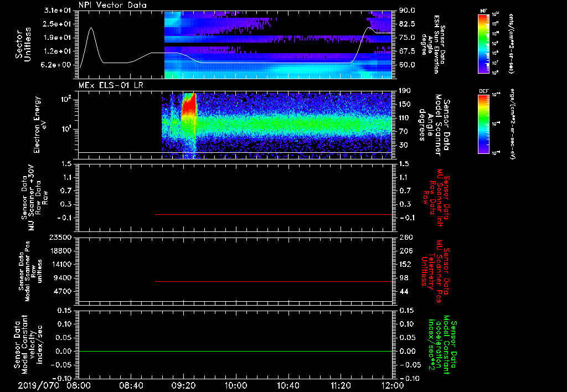Click the "MU Scanner +30V Raw Data" left label

point(35,198)
